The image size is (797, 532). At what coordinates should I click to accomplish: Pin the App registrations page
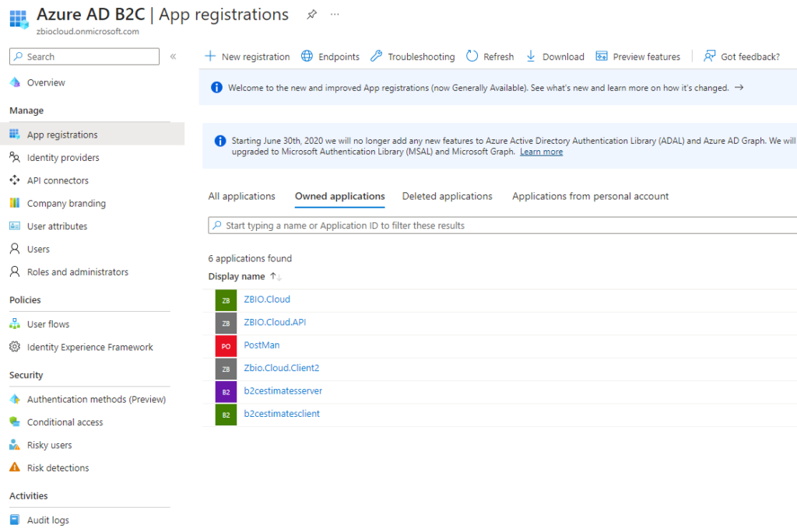(x=311, y=14)
